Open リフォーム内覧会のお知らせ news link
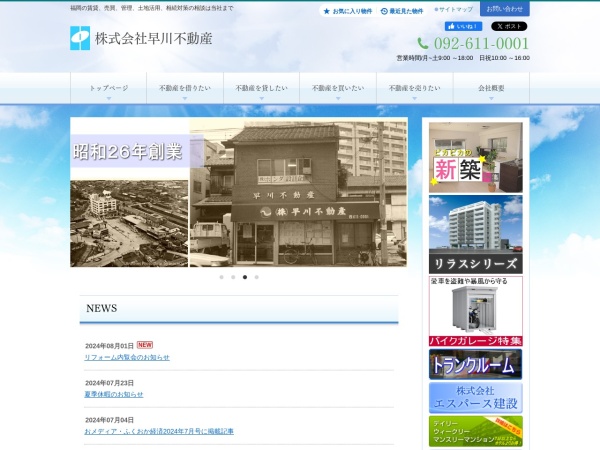The width and height of the screenshot is (600, 450). tap(127, 357)
